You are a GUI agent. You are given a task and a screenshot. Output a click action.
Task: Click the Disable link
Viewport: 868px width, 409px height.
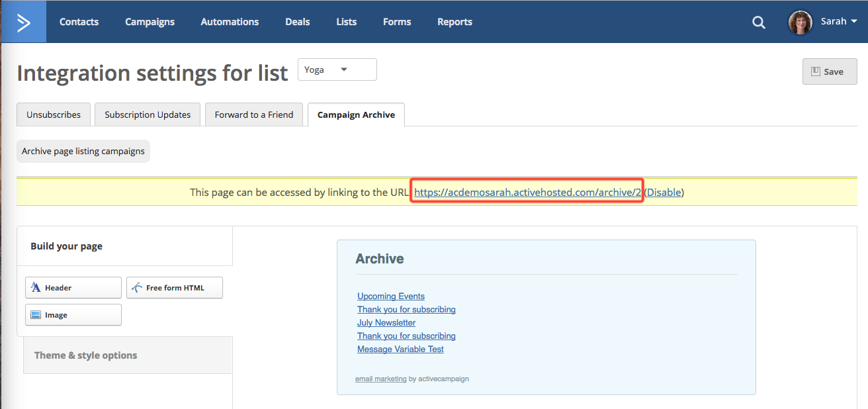tap(664, 193)
